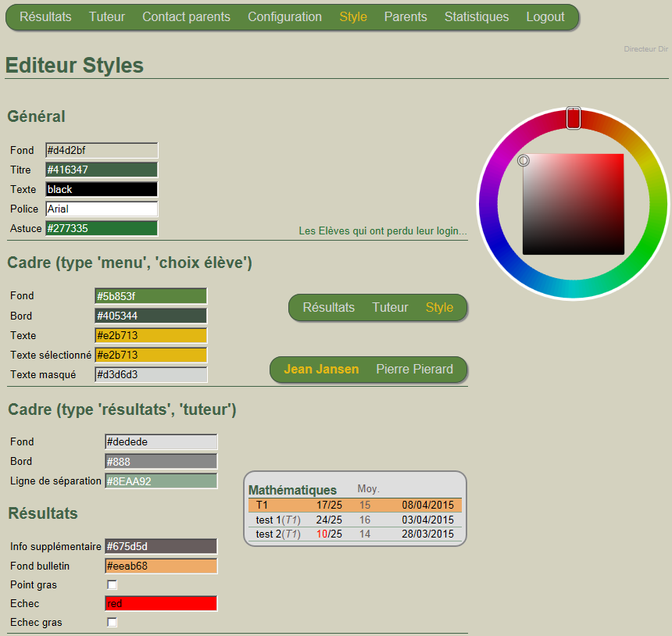Image resolution: width=672 pixels, height=636 pixels.
Task: Click the date 08/04/2015
Action: point(427,506)
